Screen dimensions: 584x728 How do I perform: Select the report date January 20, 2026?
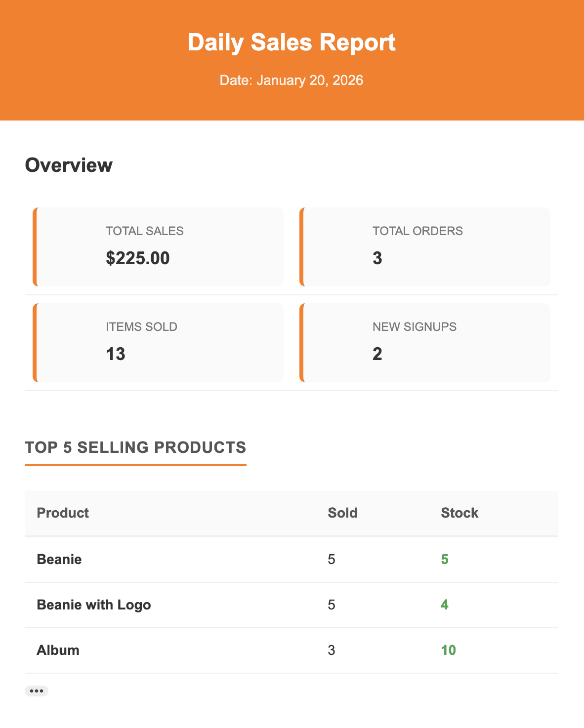click(x=292, y=81)
